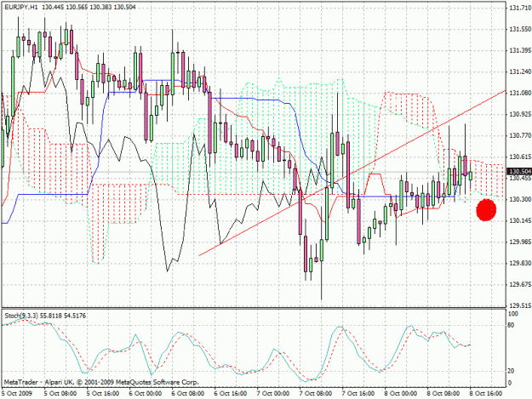
Task: Select the 8 Oct 16:00 time label
Action: (486, 393)
